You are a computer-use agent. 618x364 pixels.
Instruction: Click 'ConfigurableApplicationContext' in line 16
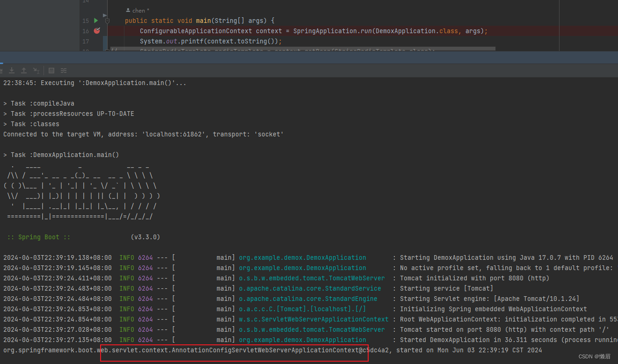click(196, 31)
